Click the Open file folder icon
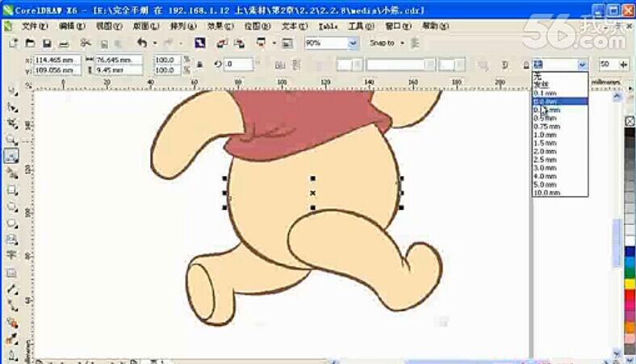Image resolution: width=636 pixels, height=364 pixels. [30, 43]
